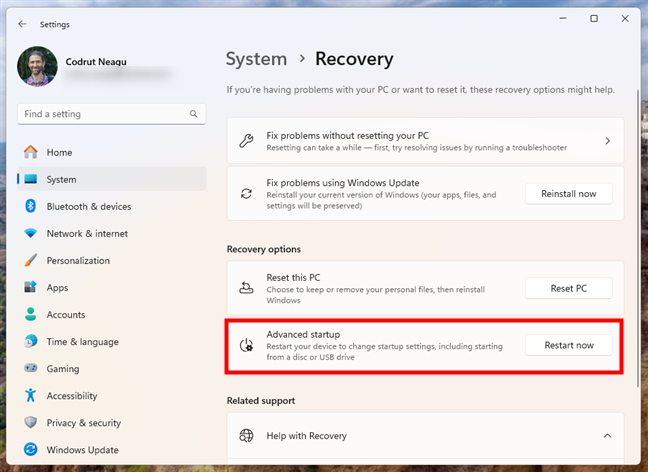Minimize the Settings window
Screen dimensions: 648x472
click(563, 19)
